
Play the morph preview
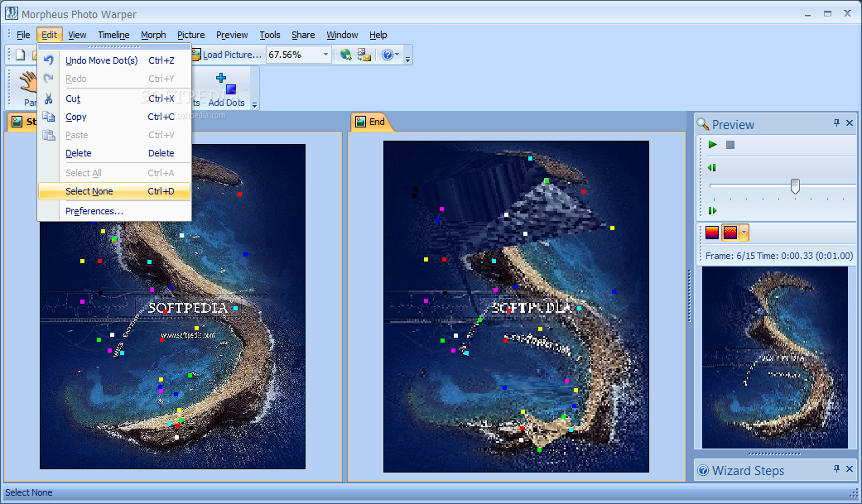pyautogui.click(x=712, y=145)
